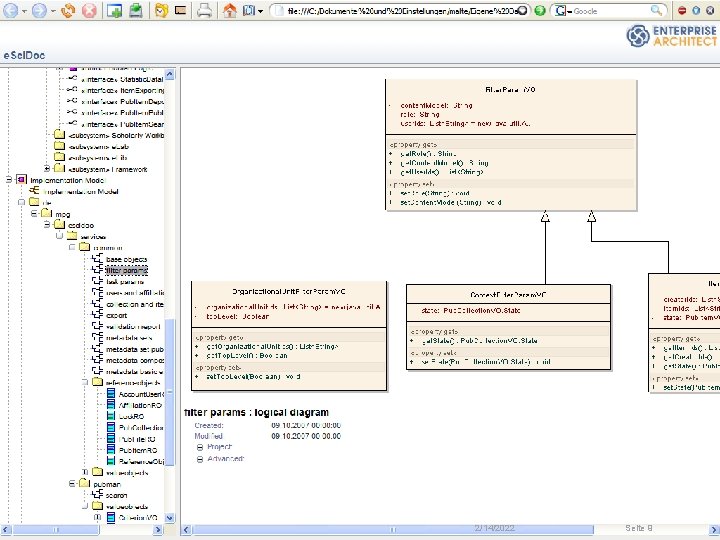
Task: Collapse the Project section in details
Action: coord(200,447)
